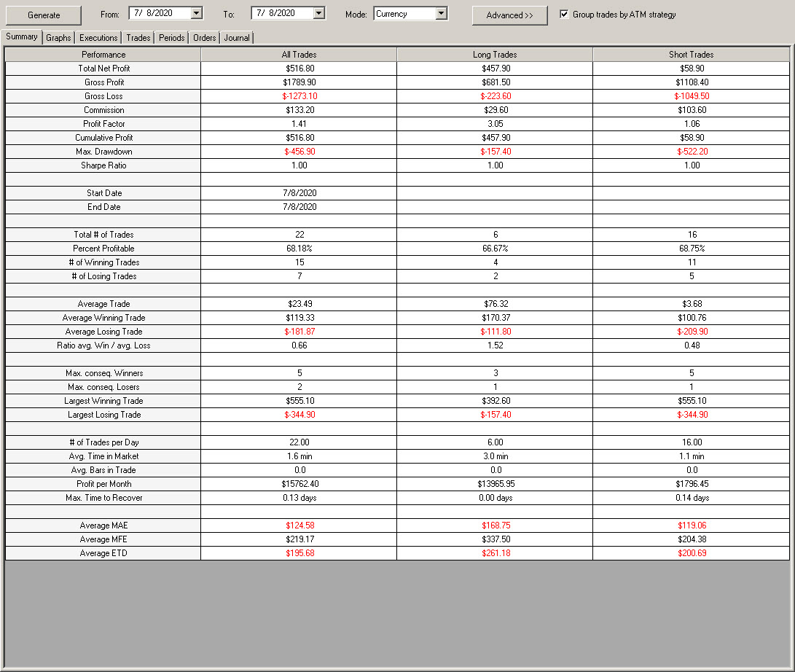This screenshot has height=672, width=795.
Task: Open the Periods tab
Action: coord(171,37)
